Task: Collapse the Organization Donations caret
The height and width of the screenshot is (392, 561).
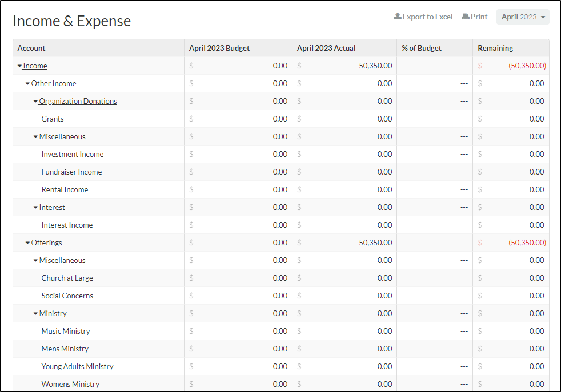Action: (35, 102)
